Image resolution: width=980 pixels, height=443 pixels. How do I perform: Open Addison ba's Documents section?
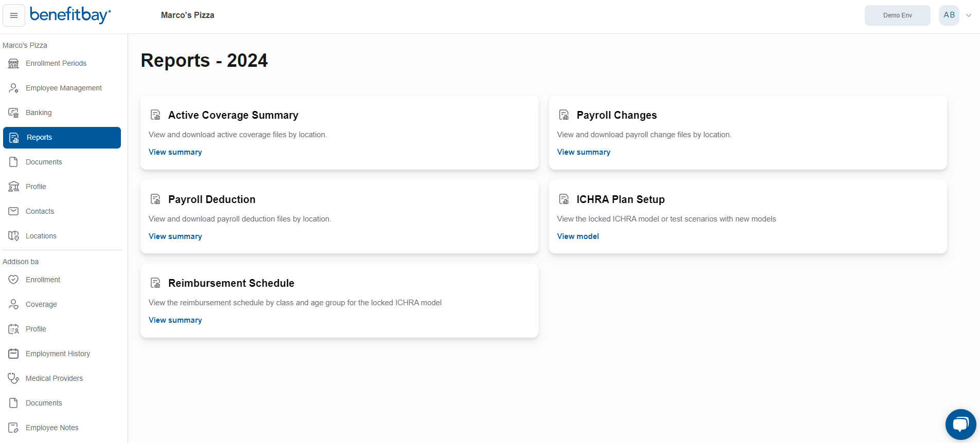pyautogui.click(x=62, y=403)
